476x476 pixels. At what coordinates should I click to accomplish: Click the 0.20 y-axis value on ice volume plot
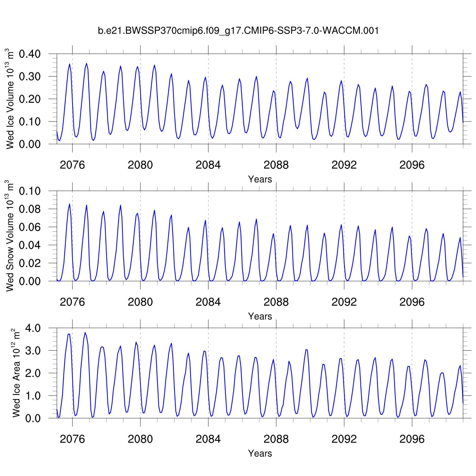30,99
